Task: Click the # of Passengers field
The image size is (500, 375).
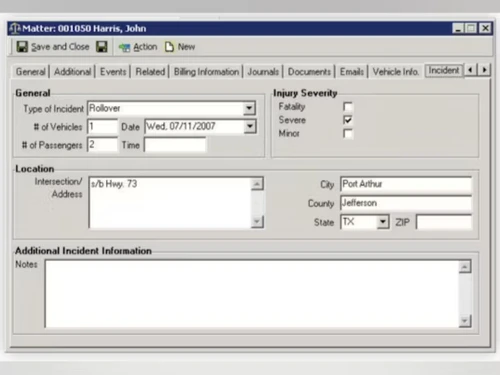Action: (x=102, y=145)
